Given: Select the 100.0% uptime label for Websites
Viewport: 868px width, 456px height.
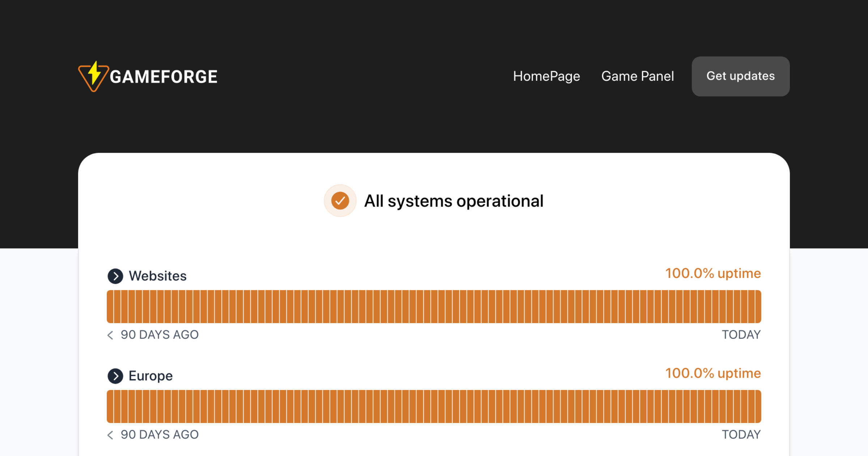Looking at the screenshot, I should click(x=713, y=274).
